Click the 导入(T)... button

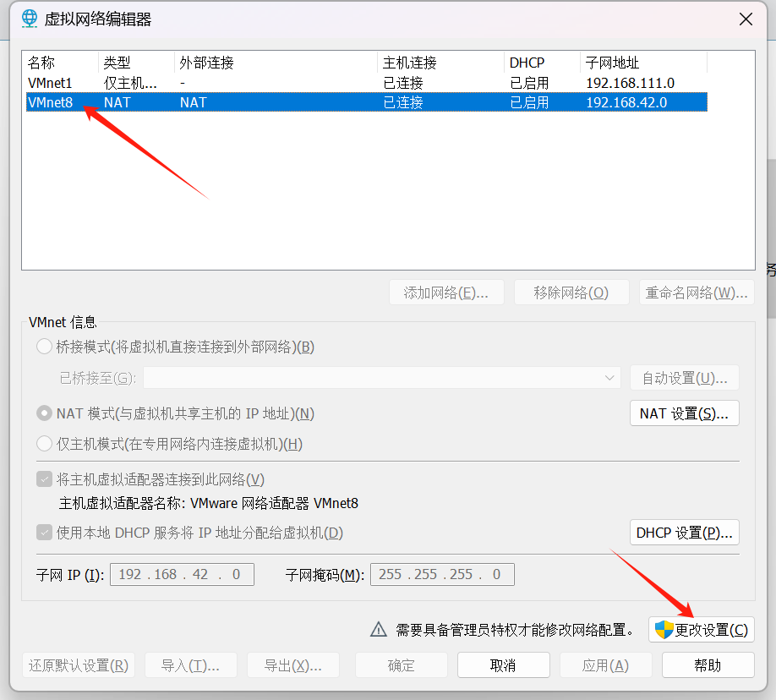pos(190,664)
